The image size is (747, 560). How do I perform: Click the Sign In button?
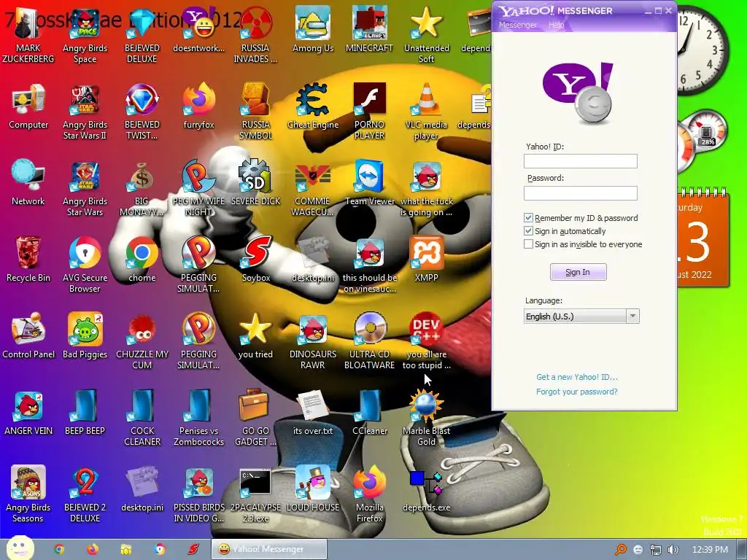click(578, 272)
